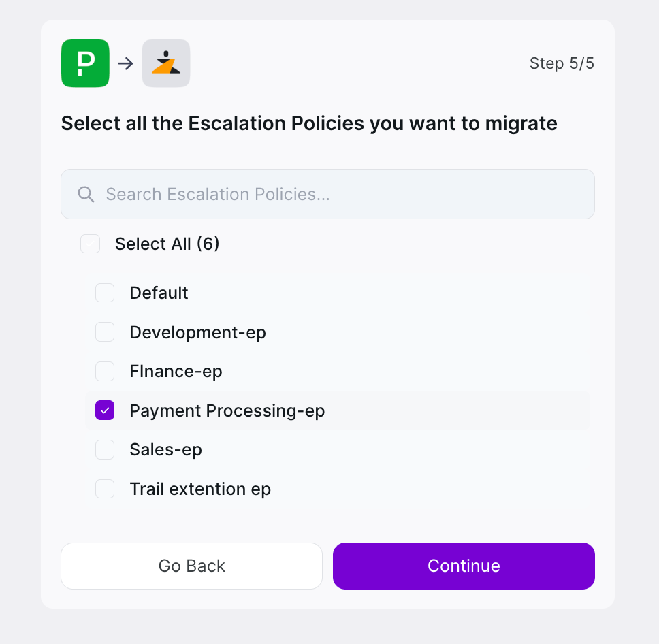The image size is (659, 644).
Task: Click the "Default" policy name
Action: coord(159,293)
